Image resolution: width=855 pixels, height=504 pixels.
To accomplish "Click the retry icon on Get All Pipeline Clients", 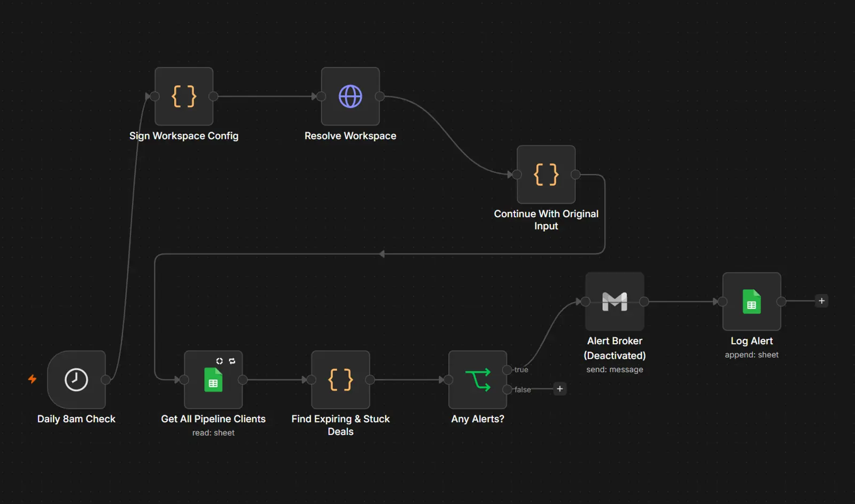I will tap(232, 361).
